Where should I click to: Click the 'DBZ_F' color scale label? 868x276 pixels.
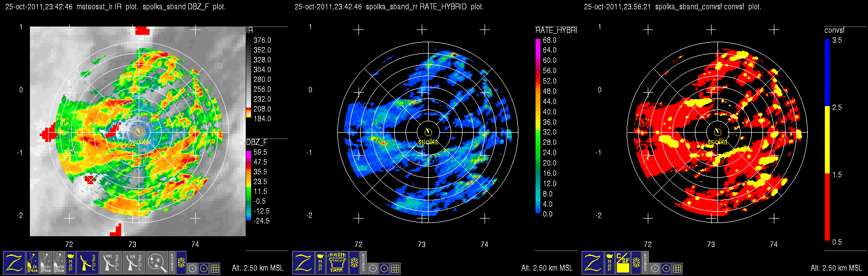[x=257, y=142]
